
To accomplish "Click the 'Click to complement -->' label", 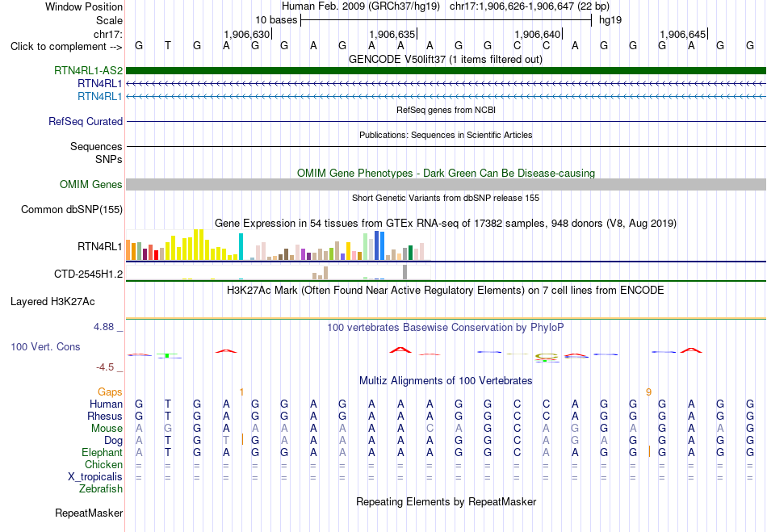I will (x=66, y=47).
